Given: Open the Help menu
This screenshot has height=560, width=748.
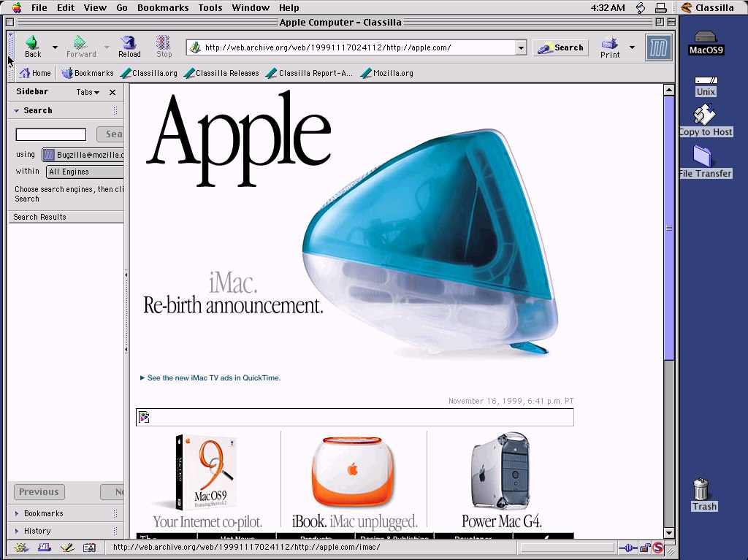Looking at the screenshot, I should coord(289,7).
